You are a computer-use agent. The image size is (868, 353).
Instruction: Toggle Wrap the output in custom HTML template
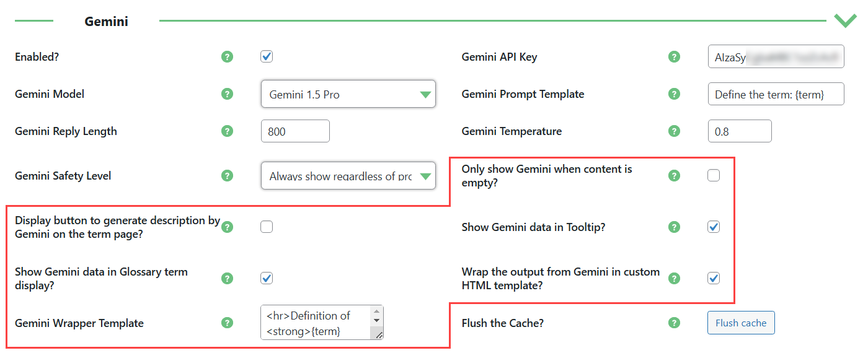click(714, 278)
